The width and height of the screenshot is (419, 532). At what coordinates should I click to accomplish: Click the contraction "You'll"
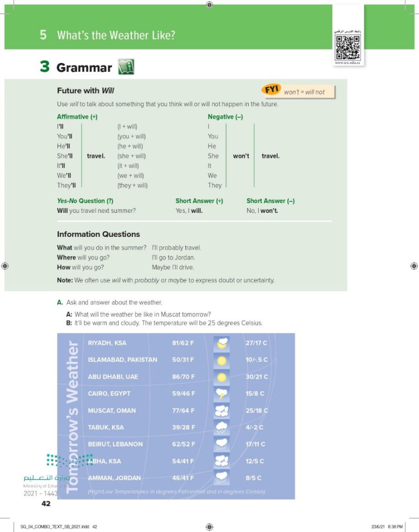[x=64, y=136]
